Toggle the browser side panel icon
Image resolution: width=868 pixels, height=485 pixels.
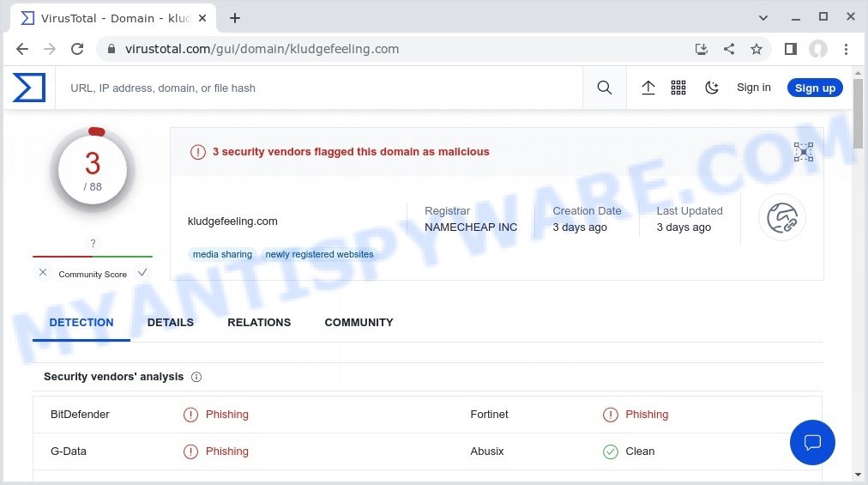[791, 49]
